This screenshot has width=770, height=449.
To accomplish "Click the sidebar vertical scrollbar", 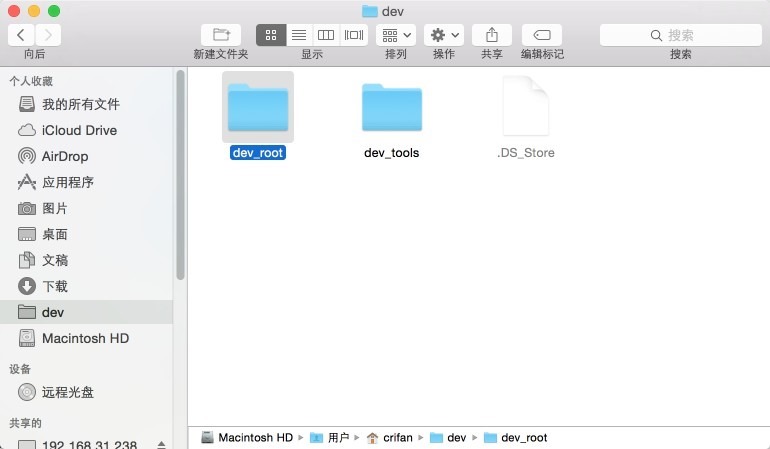I will (180, 174).
